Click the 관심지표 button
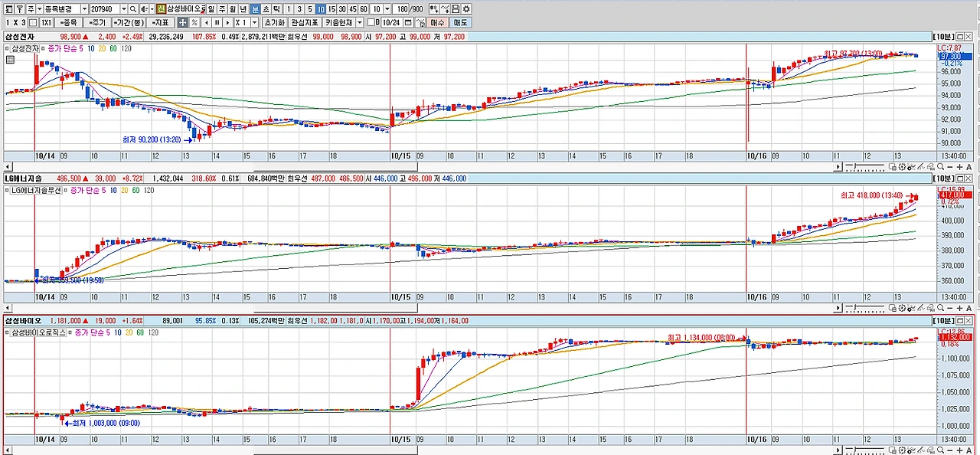This screenshot has height=455, width=980. click(304, 22)
